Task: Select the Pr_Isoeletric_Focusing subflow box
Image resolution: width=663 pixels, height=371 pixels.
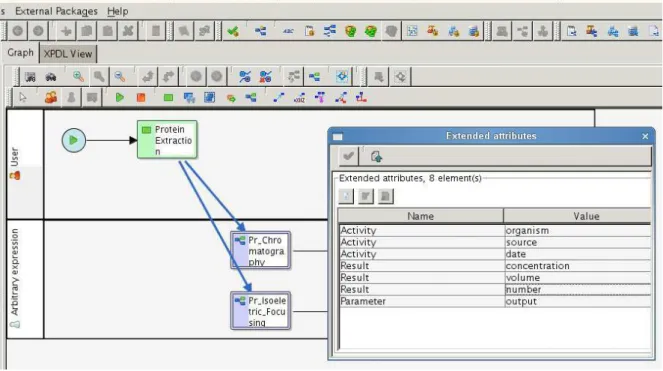Action: (x=260, y=311)
